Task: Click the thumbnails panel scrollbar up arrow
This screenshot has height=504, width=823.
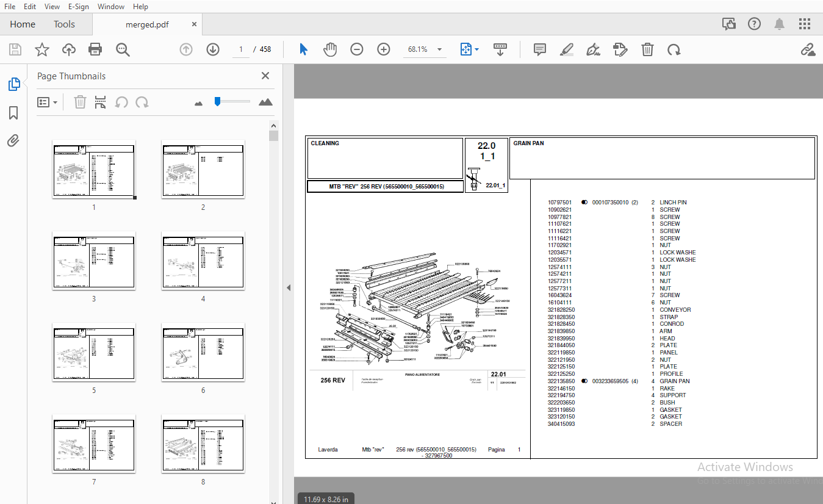Action: coord(273,126)
